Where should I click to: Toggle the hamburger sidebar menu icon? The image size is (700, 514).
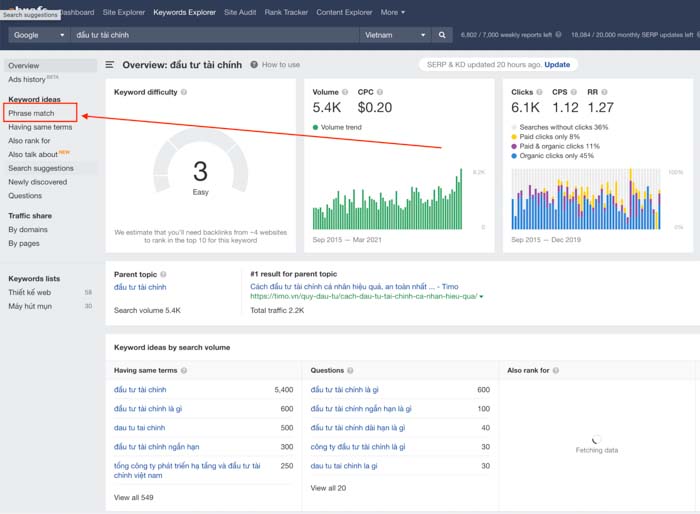point(109,65)
